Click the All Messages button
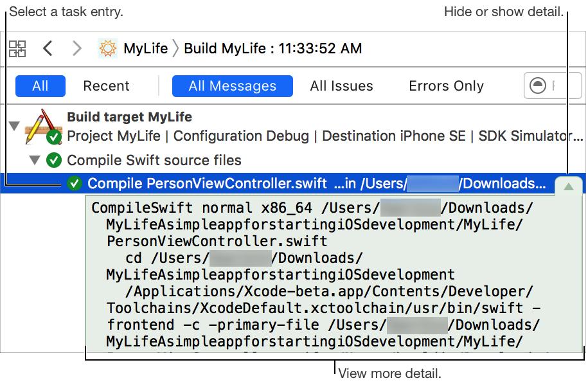588x385 pixels. (233, 85)
